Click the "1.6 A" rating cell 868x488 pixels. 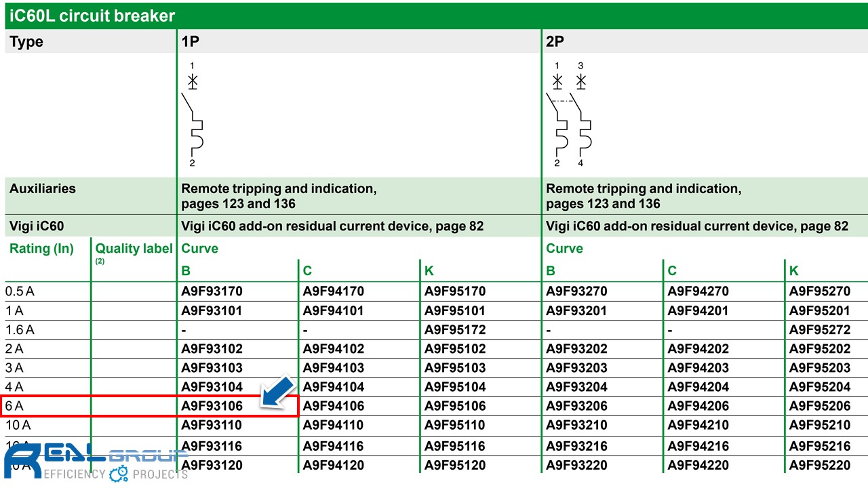pyautogui.click(x=20, y=329)
